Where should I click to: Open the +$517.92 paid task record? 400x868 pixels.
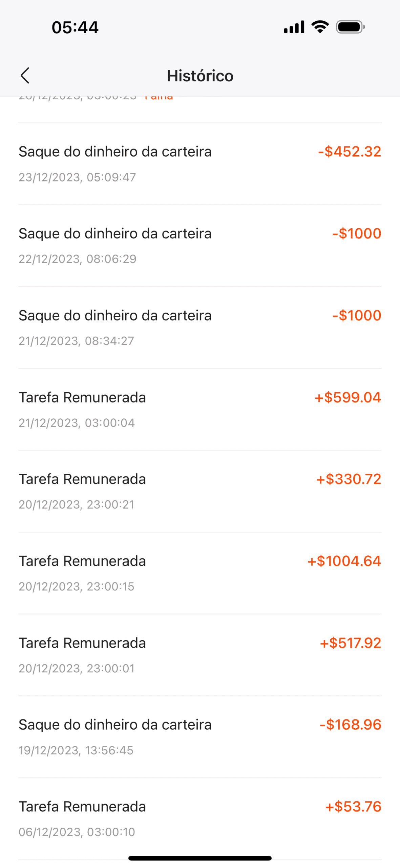coord(200,655)
